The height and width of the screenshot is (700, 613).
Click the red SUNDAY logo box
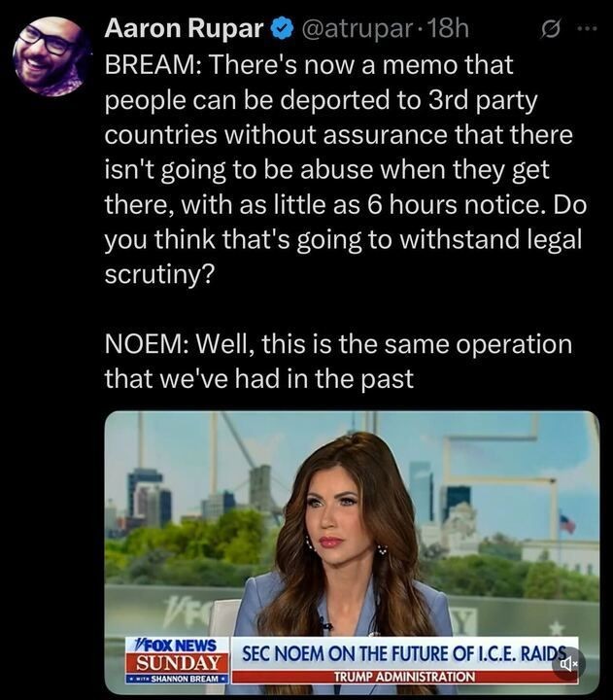pos(177,663)
